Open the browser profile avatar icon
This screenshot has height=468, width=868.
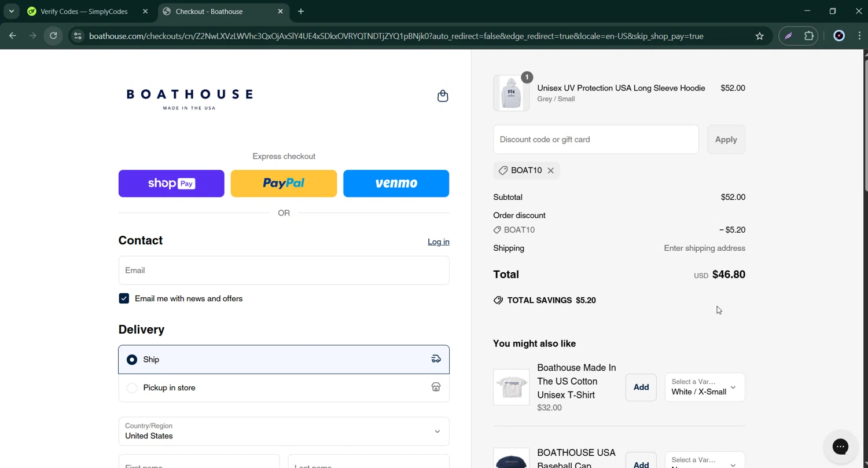[x=839, y=36]
